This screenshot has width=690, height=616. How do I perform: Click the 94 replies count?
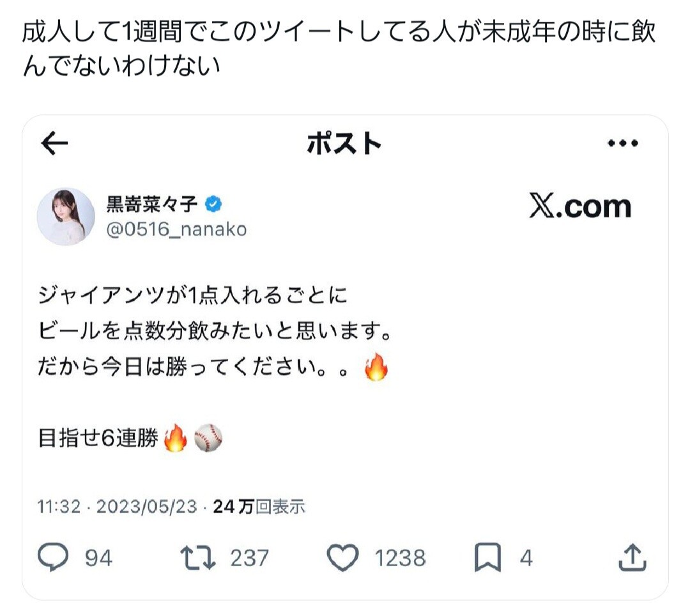98,558
